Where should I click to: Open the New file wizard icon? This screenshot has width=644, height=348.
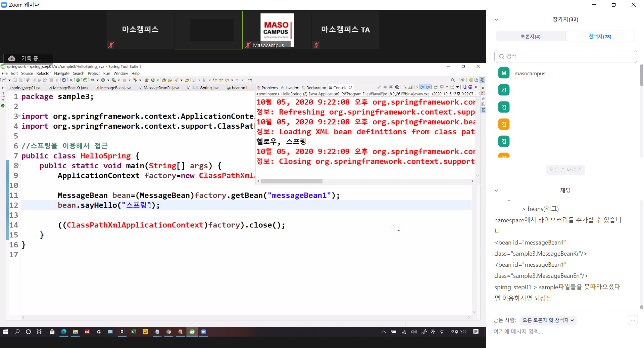click(x=4, y=80)
